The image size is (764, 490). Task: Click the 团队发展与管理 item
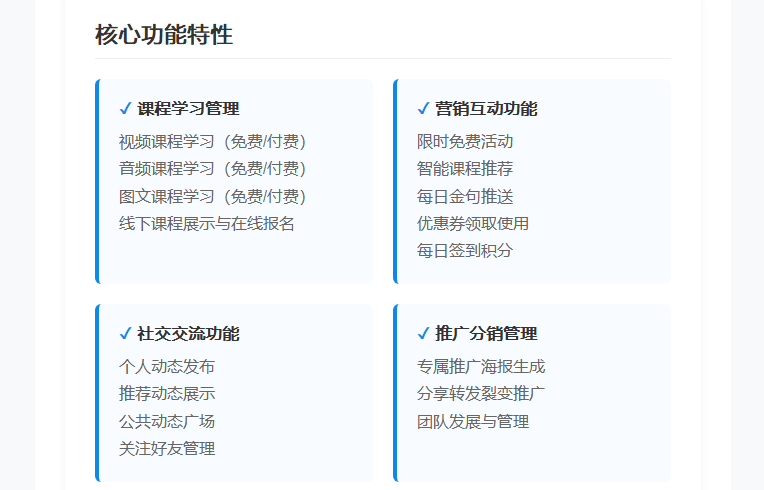[473, 421]
